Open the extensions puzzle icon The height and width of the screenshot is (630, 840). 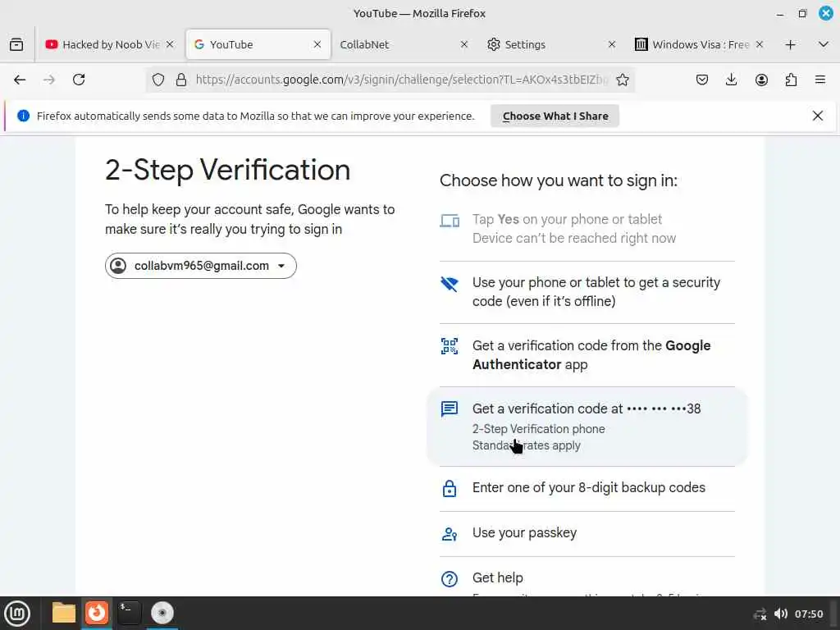point(791,80)
